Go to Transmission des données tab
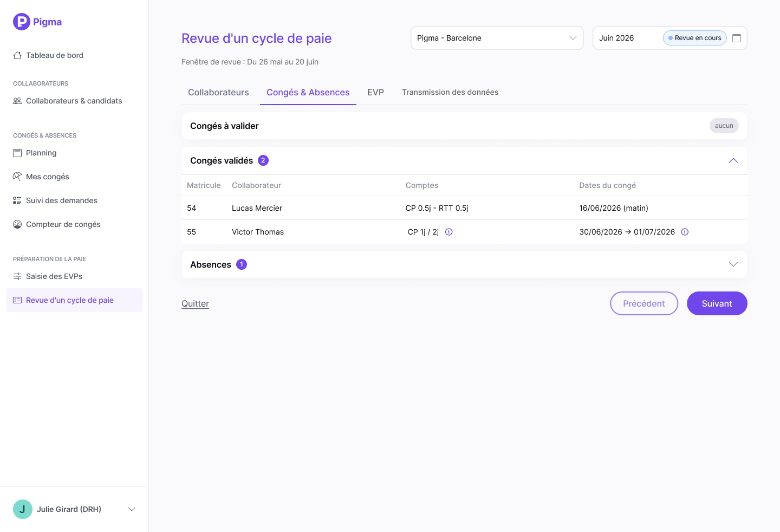 click(450, 93)
